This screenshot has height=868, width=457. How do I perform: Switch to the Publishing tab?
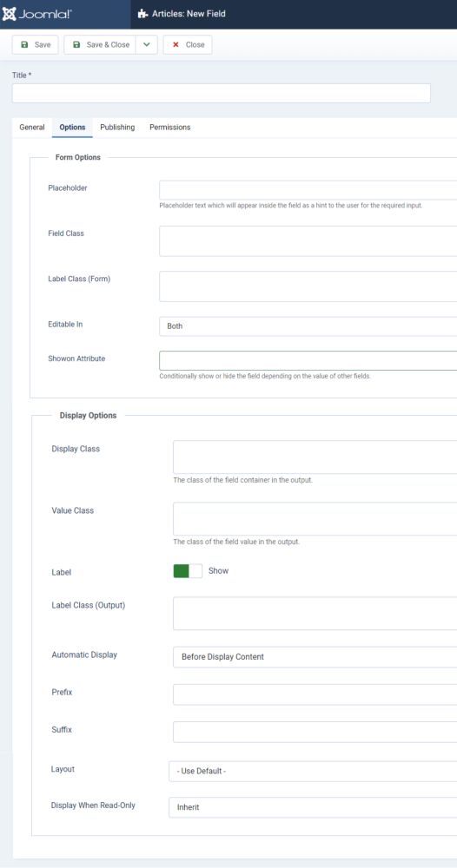[x=117, y=128]
